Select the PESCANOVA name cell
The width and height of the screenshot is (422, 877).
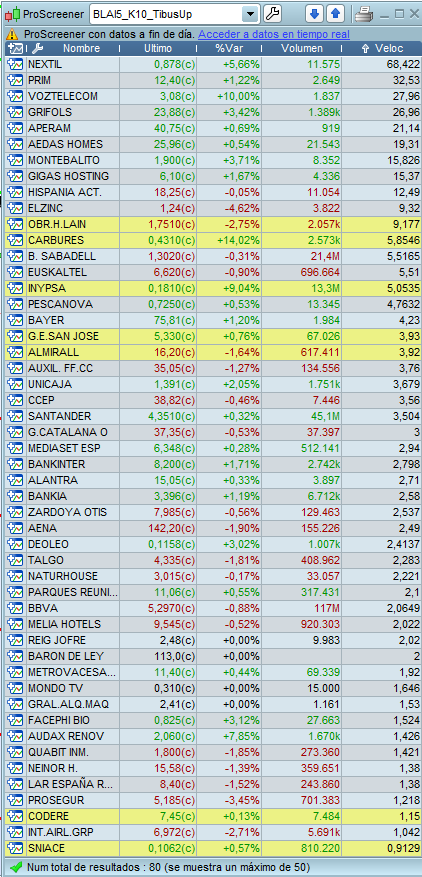coord(73,305)
